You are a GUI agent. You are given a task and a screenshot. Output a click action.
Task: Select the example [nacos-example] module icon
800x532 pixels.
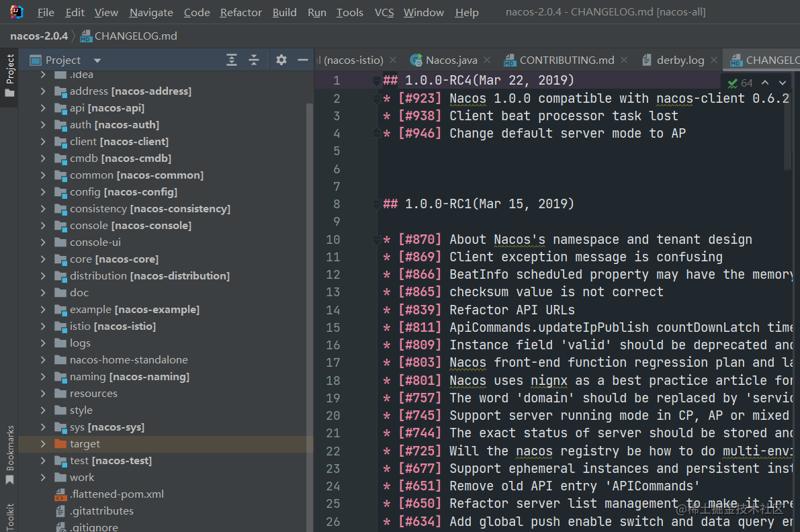[60, 310]
